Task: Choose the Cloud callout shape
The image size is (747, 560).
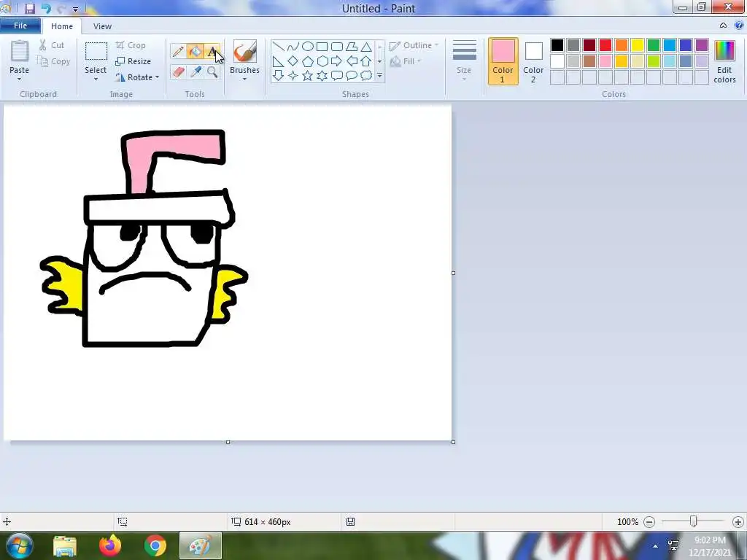Action: coord(366,75)
